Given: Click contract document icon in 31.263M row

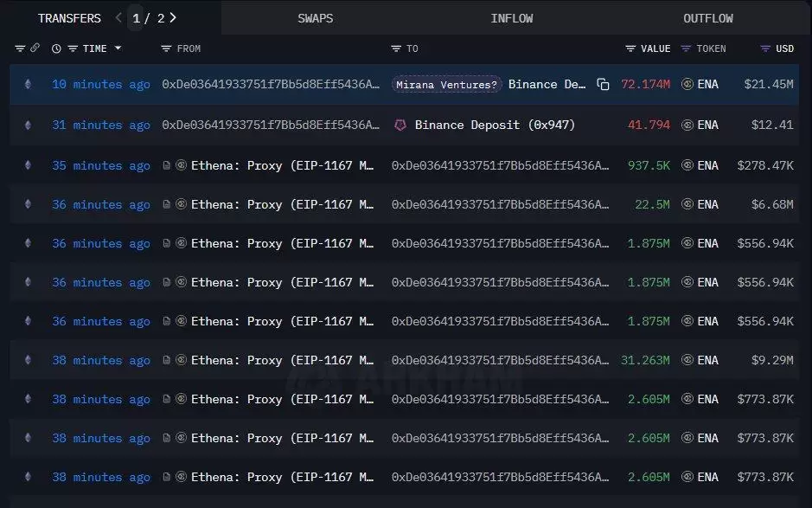Looking at the screenshot, I should point(167,360).
